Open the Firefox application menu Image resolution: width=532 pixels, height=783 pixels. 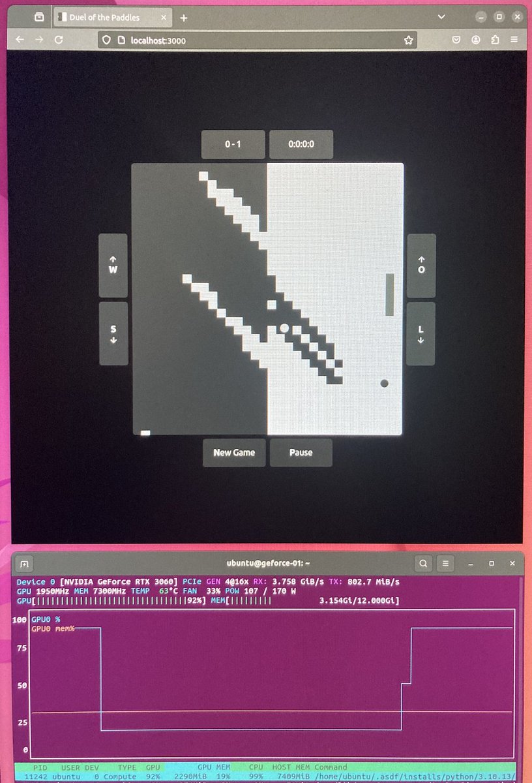coord(514,40)
